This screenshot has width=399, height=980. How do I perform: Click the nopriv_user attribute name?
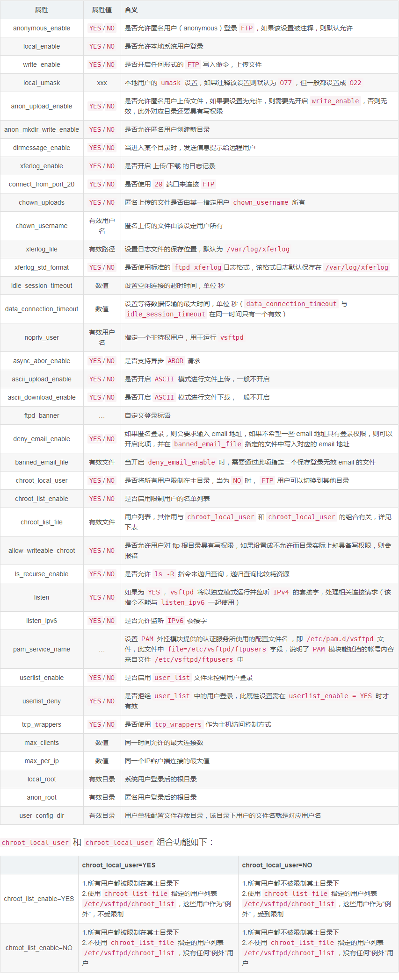click(x=42, y=337)
